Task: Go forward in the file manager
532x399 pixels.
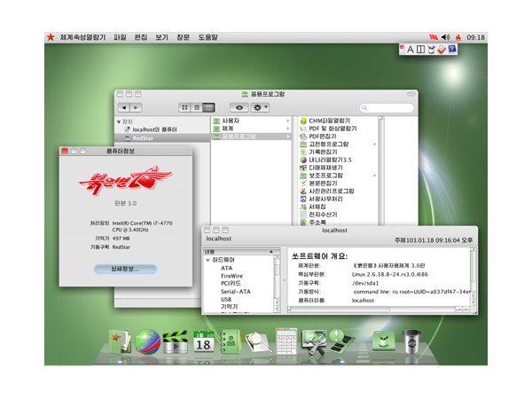Action: 136,107
